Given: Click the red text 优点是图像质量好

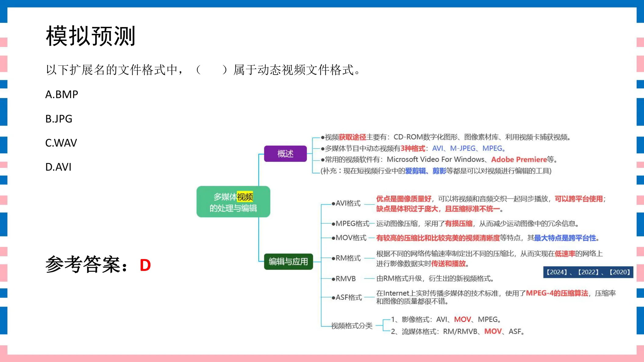Looking at the screenshot, I should [404, 199].
